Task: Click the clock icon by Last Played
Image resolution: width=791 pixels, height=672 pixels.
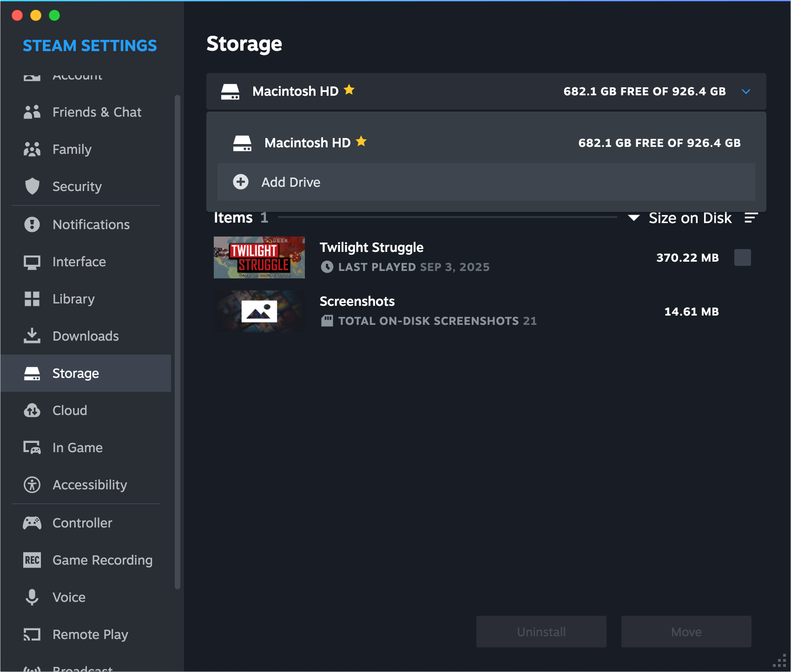Action: 327,267
